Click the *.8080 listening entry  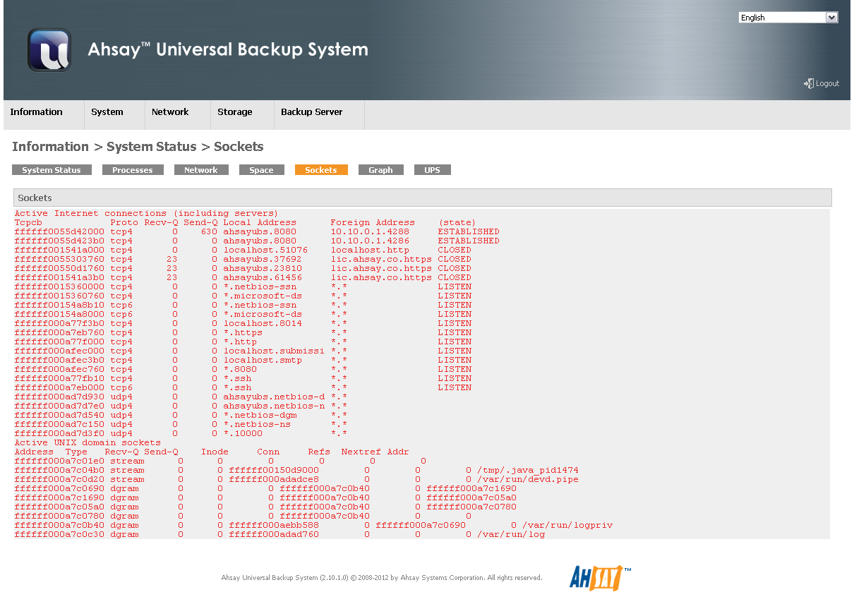[x=240, y=369]
